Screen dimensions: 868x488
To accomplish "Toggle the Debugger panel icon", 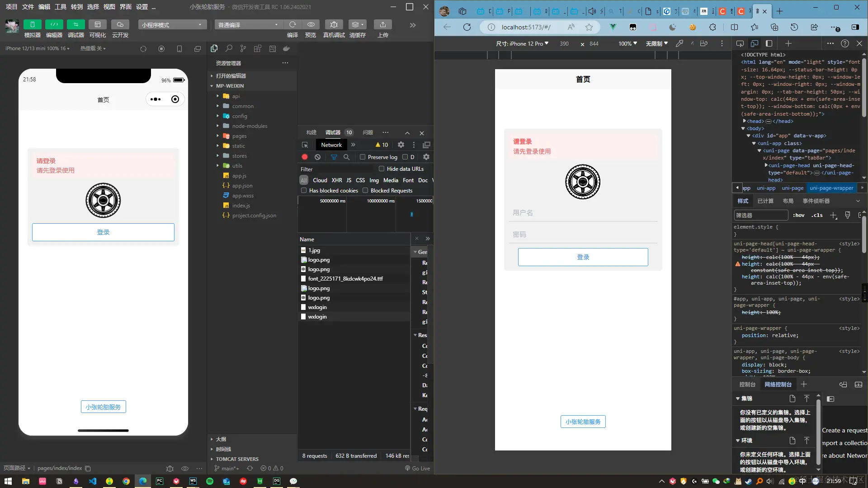I will coord(75,24).
